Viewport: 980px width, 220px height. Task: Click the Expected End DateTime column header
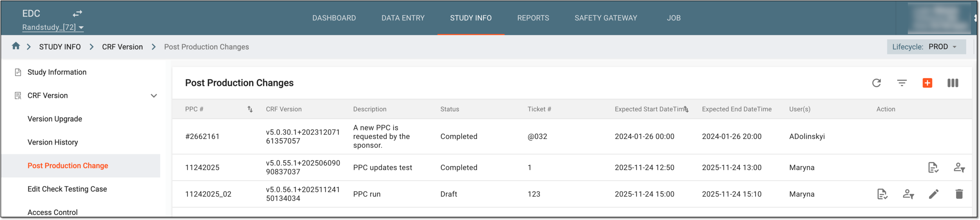point(737,109)
